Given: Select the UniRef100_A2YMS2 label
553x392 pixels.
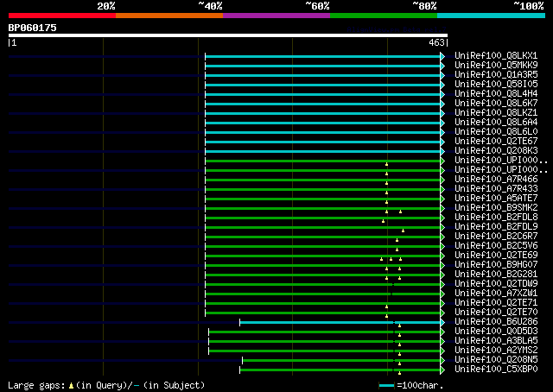Looking at the screenshot, I should 496,351.
